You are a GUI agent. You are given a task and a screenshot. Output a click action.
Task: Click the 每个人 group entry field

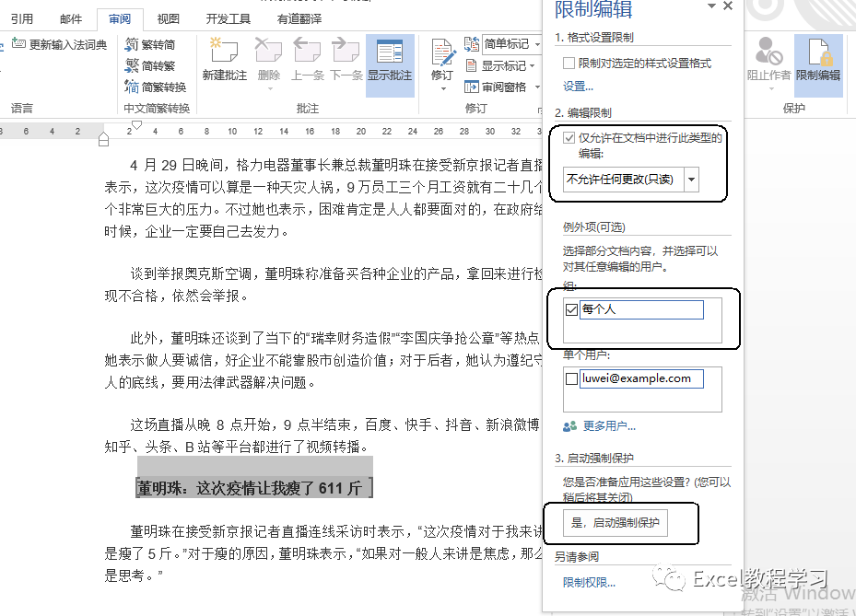coord(641,310)
